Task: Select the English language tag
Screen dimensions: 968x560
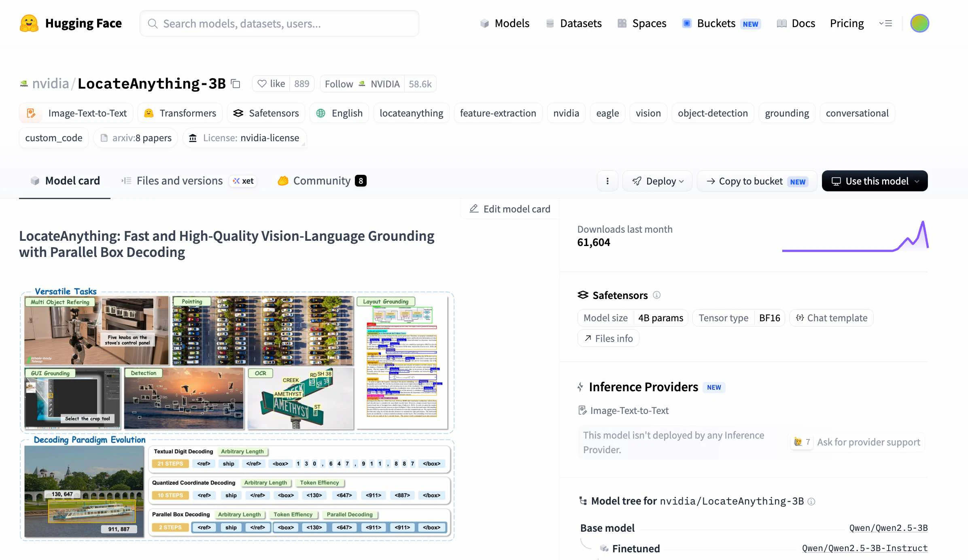Action: coord(339,113)
